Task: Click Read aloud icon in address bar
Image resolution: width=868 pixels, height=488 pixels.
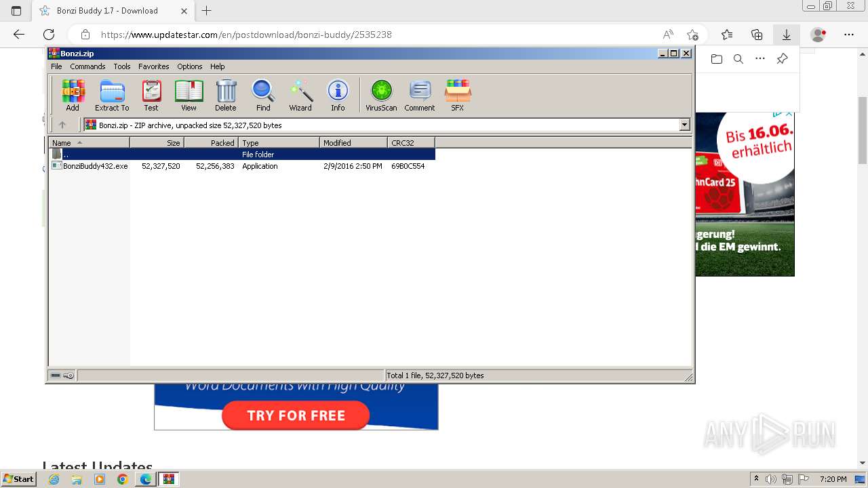Action: [668, 35]
